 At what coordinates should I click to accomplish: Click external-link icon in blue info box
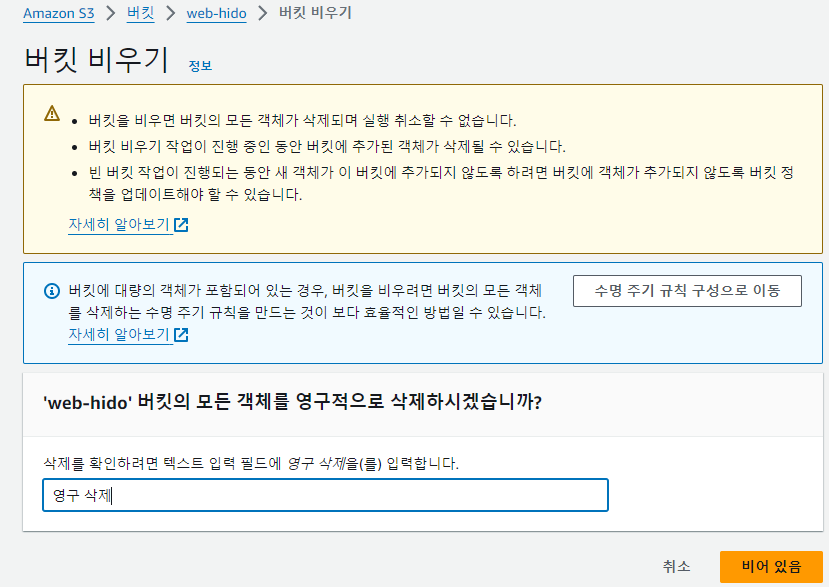(181, 335)
